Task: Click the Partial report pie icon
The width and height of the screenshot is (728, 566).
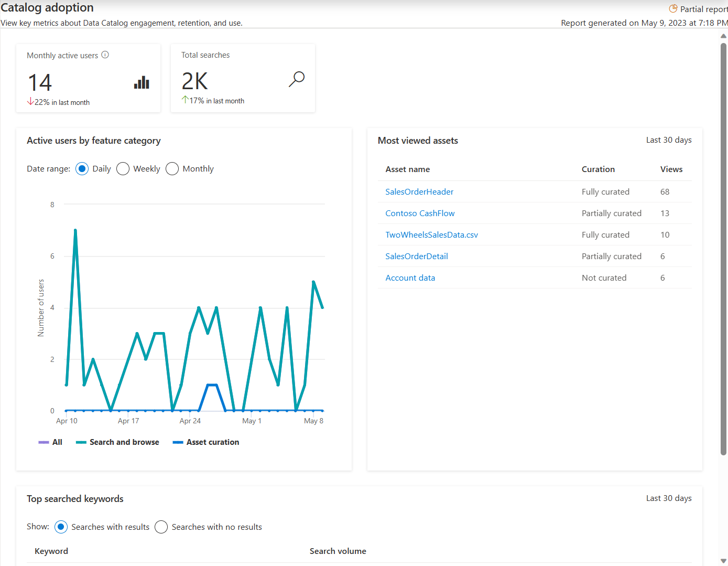Action: pos(673,9)
